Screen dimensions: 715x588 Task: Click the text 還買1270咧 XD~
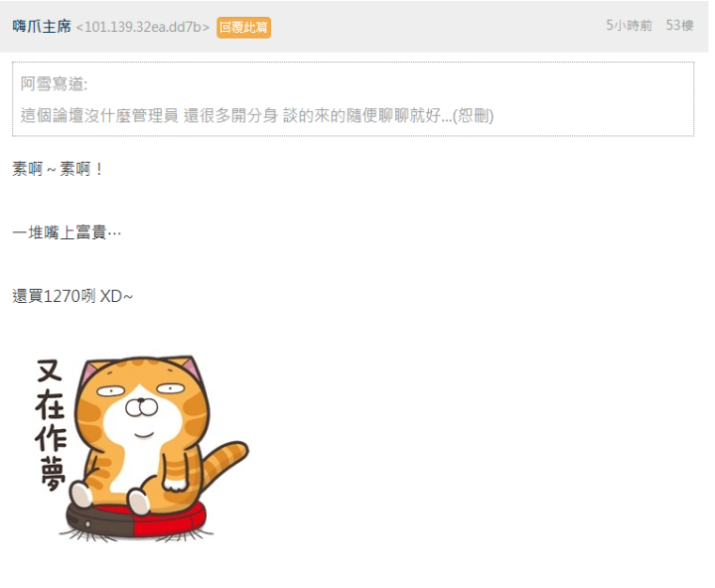[72, 296]
